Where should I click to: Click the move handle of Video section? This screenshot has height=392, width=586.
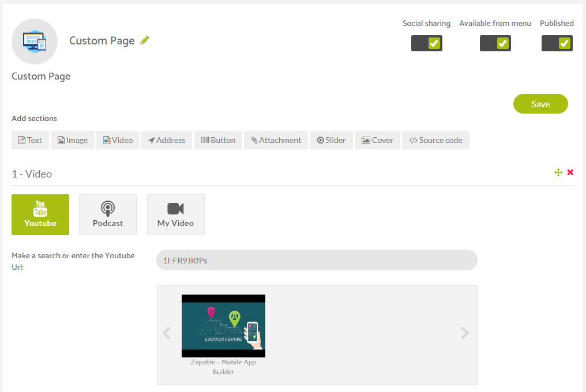[558, 172]
